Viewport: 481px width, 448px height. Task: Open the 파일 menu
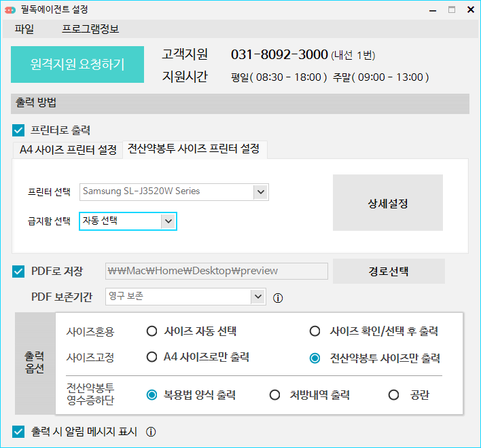[x=24, y=29]
